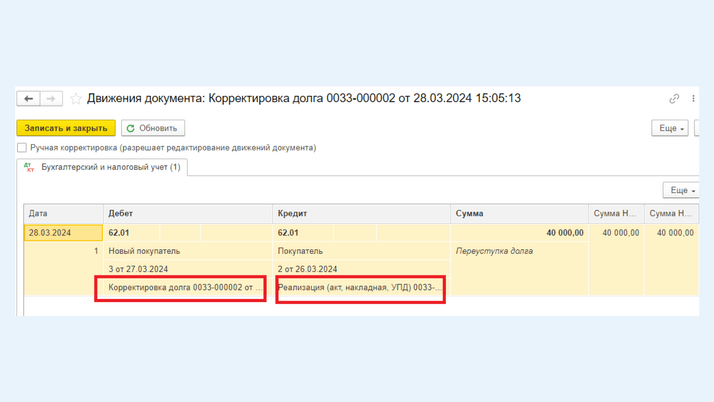Select the bold 40 000,00 amount cell

tap(520, 233)
